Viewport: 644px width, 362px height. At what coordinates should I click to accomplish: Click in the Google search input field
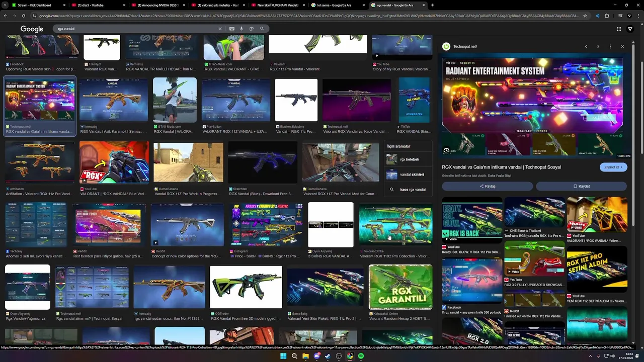(x=136, y=29)
